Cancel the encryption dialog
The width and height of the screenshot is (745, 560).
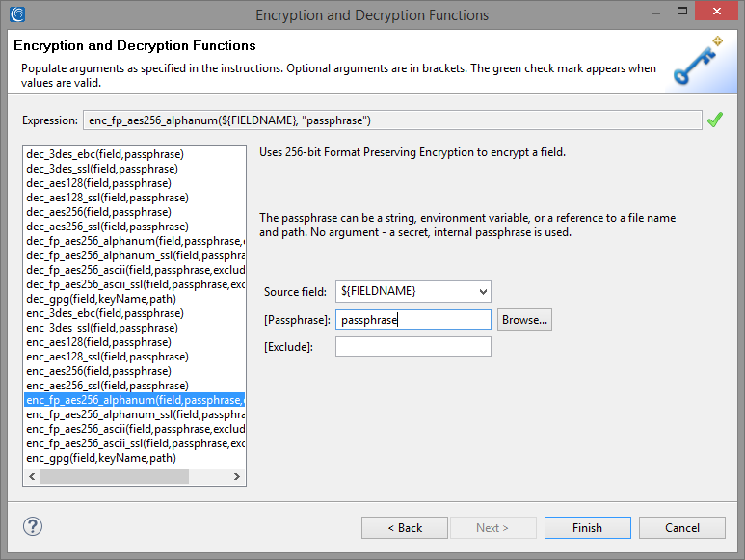point(681,527)
